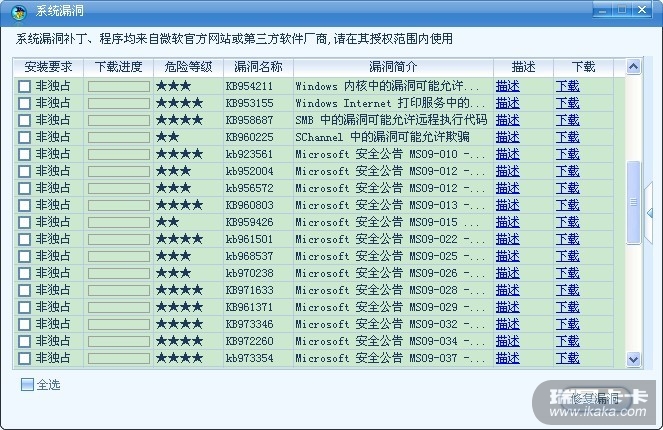
Task: Click the 下载 column header
Action: 584,67
